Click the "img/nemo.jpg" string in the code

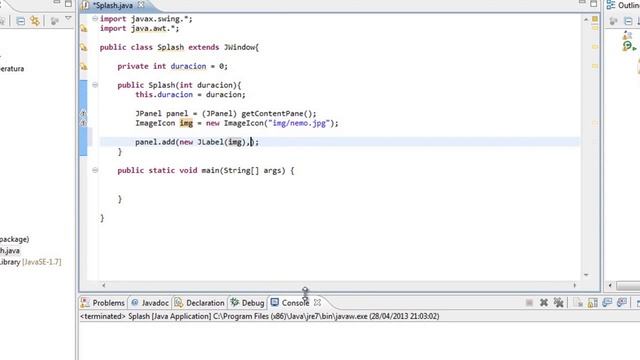tap(299, 123)
